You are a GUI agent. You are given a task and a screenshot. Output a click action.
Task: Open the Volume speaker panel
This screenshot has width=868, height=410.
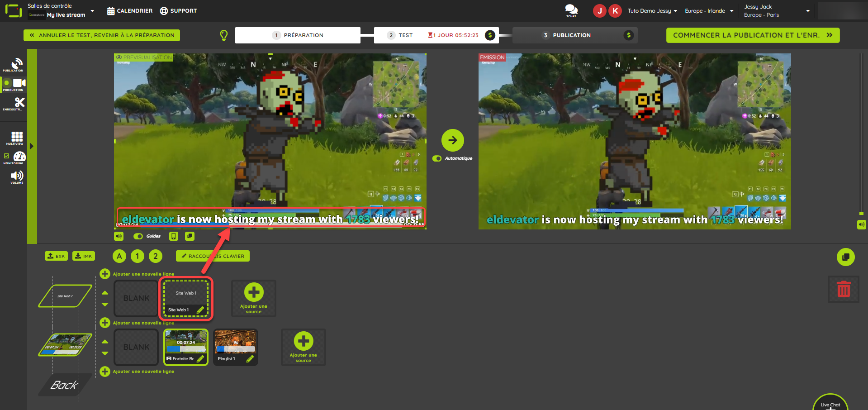(17, 176)
